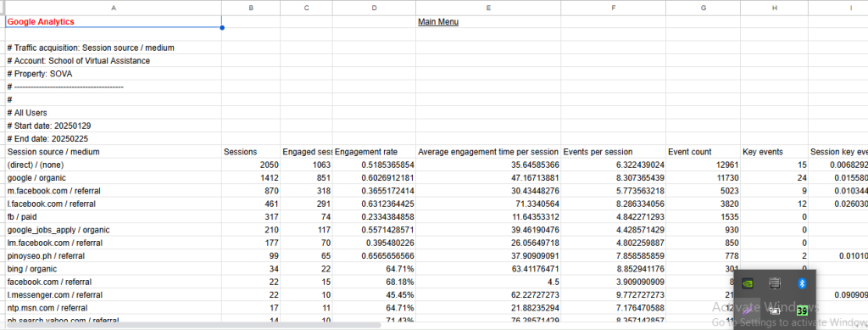This screenshot has width=868, height=330.
Task: Select engagement rate 68.18% cell
Action: (374, 282)
